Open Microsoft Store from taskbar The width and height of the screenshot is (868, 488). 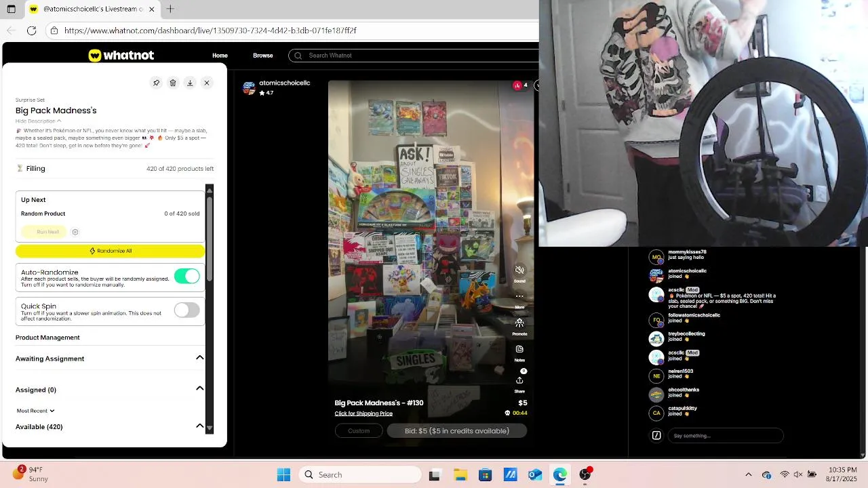tap(485, 475)
